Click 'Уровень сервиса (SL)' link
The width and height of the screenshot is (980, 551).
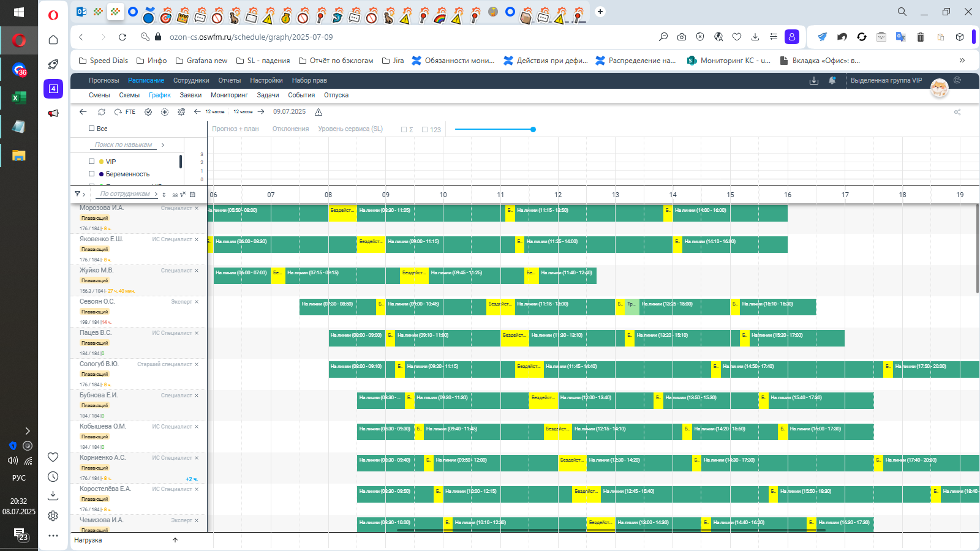(x=350, y=129)
